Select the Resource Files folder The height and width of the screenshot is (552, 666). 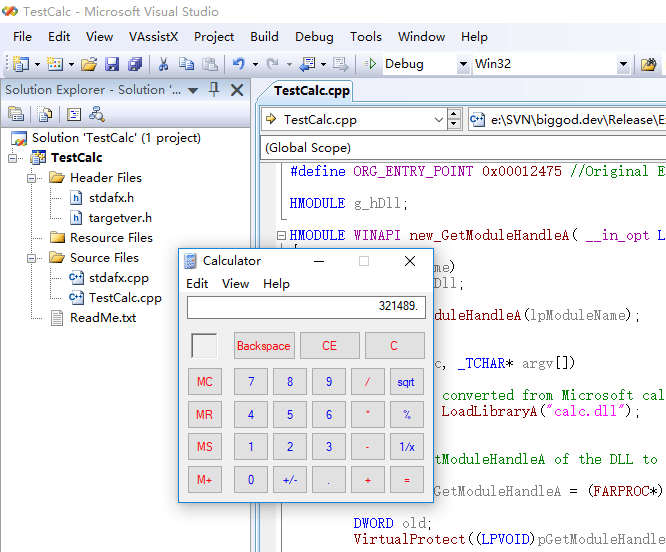pyautogui.click(x=111, y=238)
